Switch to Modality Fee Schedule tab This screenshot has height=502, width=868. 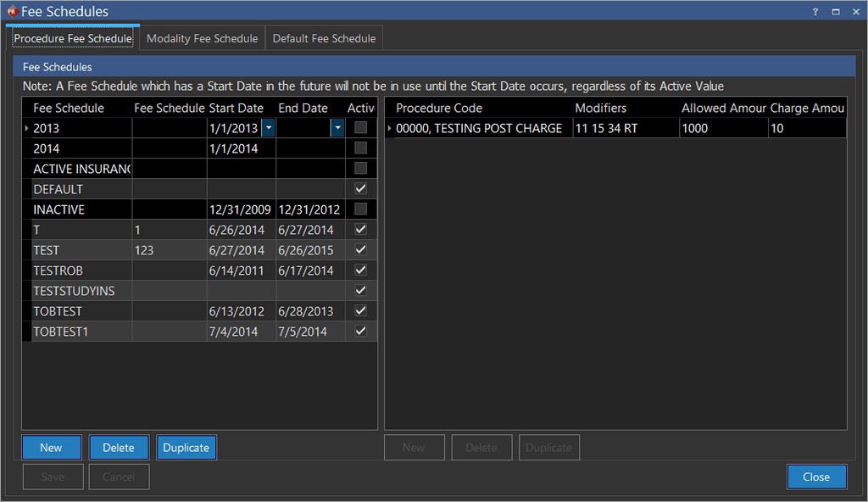pos(202,38)
